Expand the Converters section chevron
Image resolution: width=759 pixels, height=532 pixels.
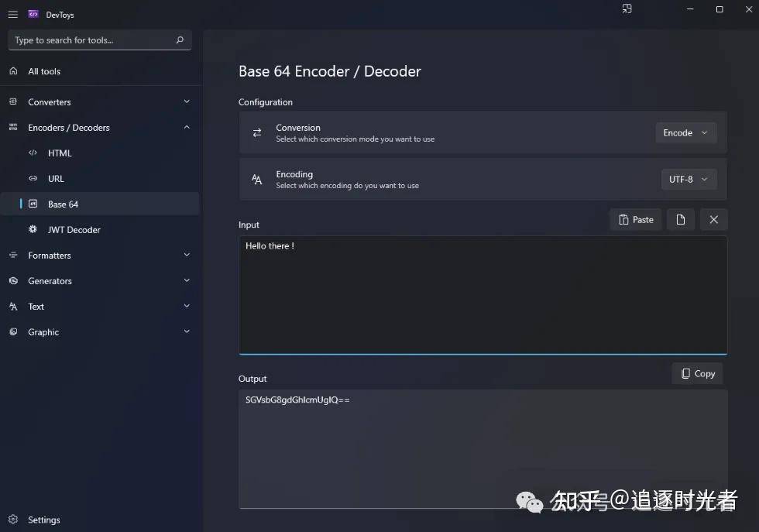pyautogui.click(x=187, y=101)
